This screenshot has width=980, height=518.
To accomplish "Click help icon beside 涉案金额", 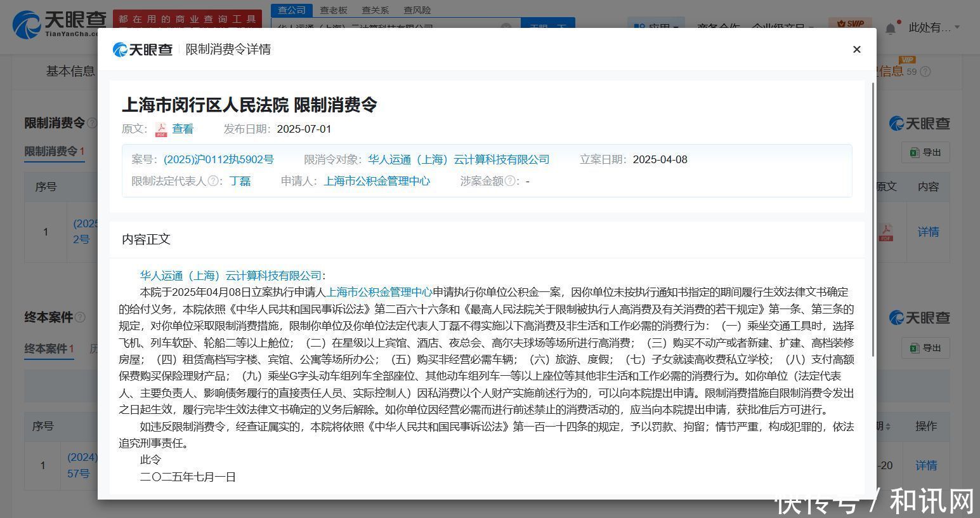I will tap(509, 181).
